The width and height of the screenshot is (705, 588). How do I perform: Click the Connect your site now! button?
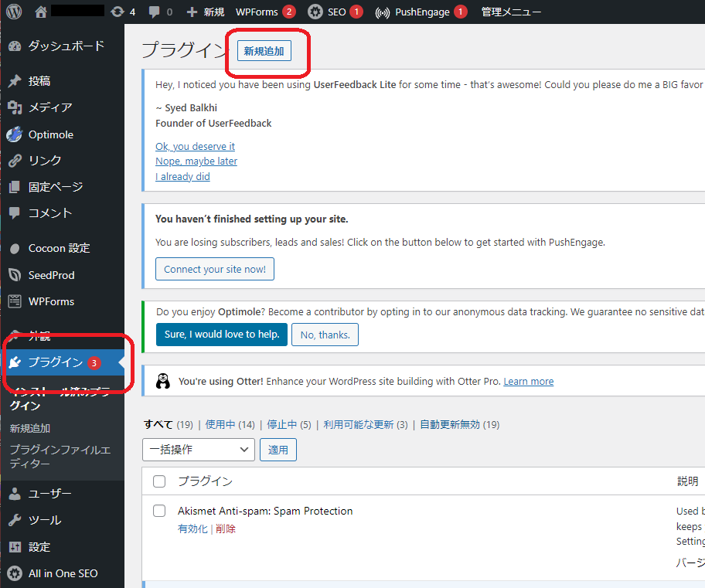(x=214, y=269)
